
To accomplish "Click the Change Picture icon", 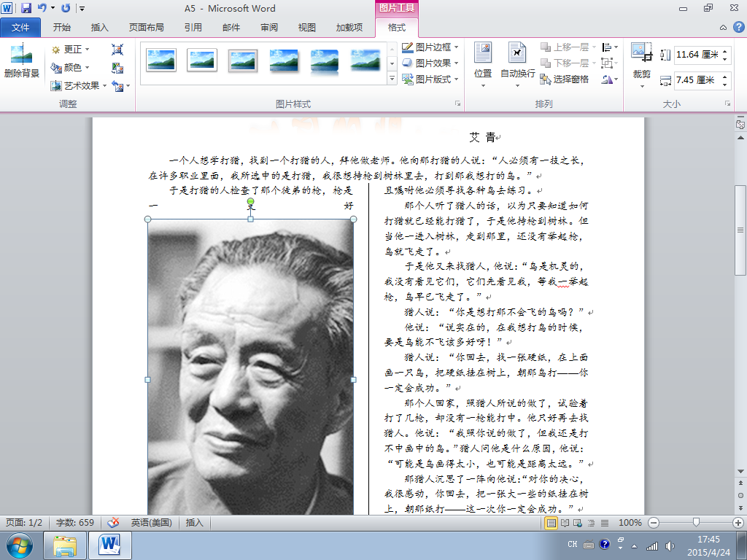I will (117, 68).
